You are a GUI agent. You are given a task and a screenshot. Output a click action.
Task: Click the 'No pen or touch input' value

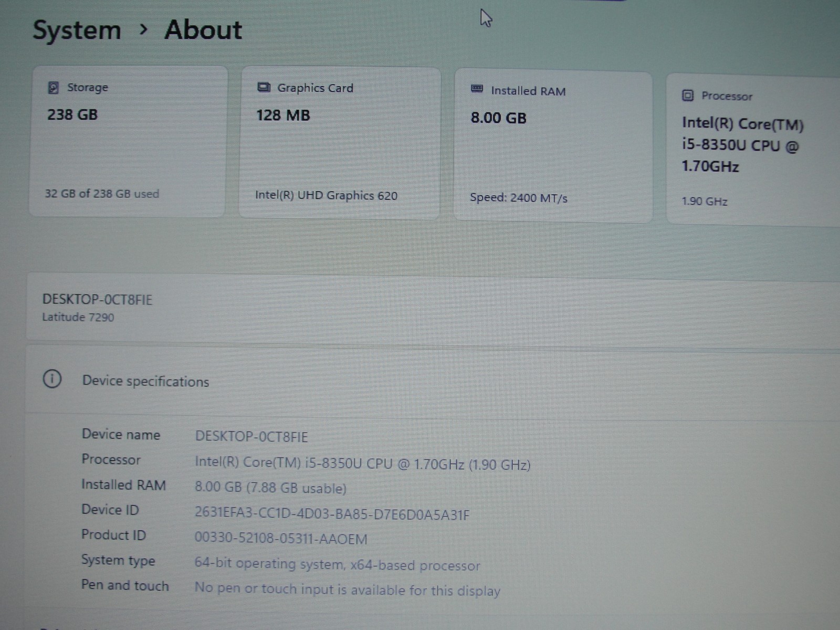347,589
